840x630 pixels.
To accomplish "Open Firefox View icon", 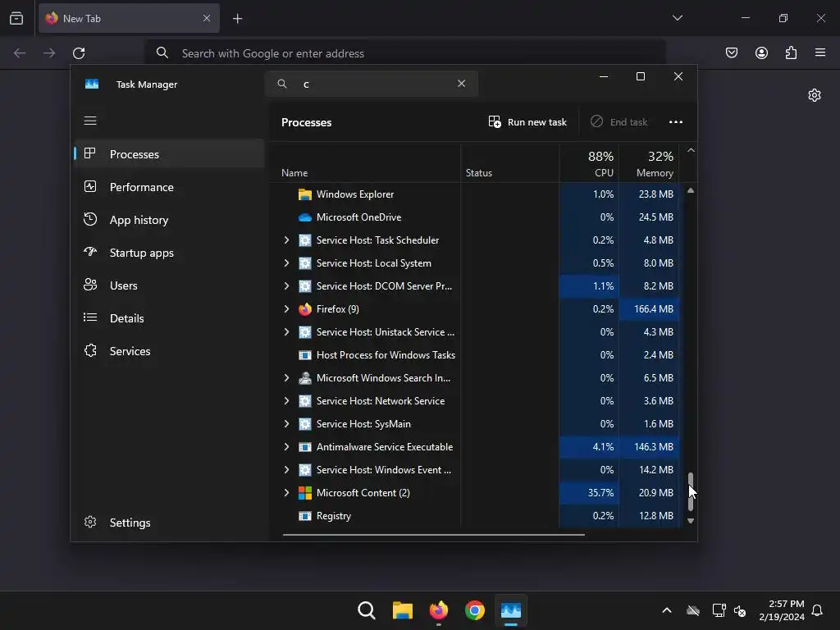I will pos(16,18).
